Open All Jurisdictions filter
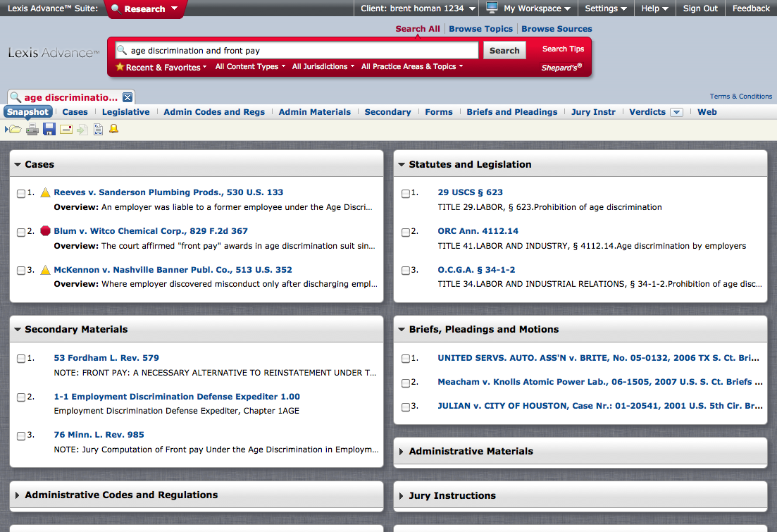The height and width of the screenshot is (532, 777). coord(323,66)
